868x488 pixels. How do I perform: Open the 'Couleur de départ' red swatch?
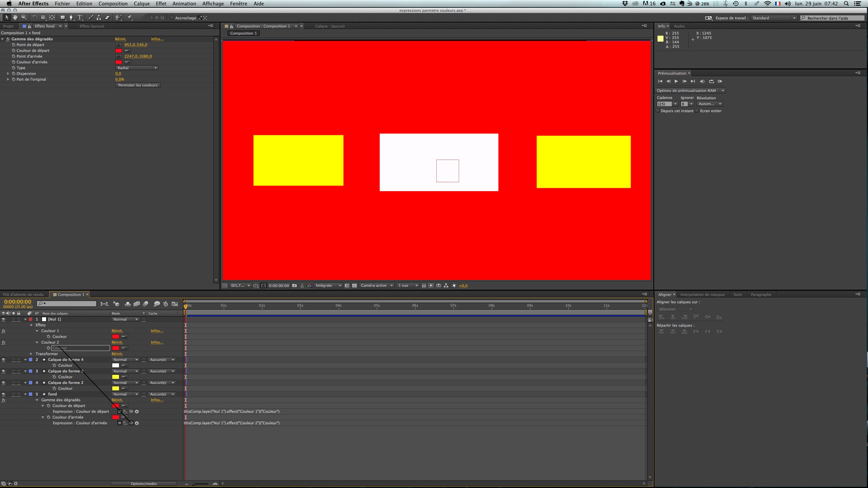(x=118, y=50)
